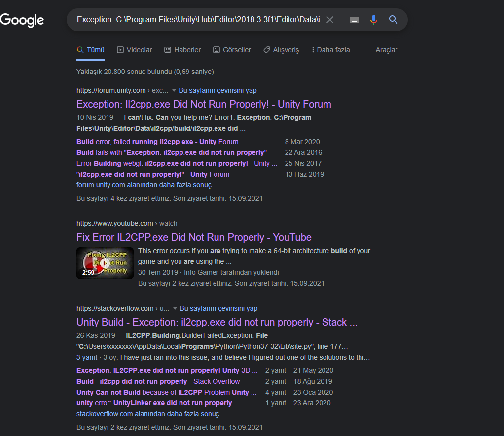Click 30 Tem 2019 Info Gamer upload line
The image size is (504, 436).
click(x=208, y=272)
